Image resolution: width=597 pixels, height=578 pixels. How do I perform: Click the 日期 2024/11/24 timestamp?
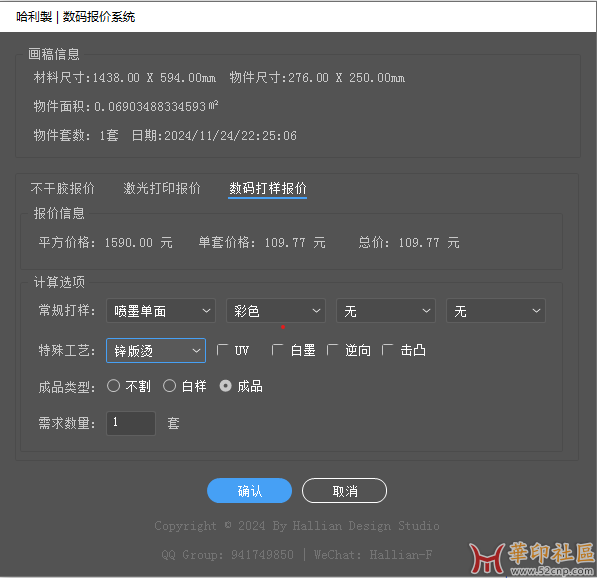click(214, 135)
